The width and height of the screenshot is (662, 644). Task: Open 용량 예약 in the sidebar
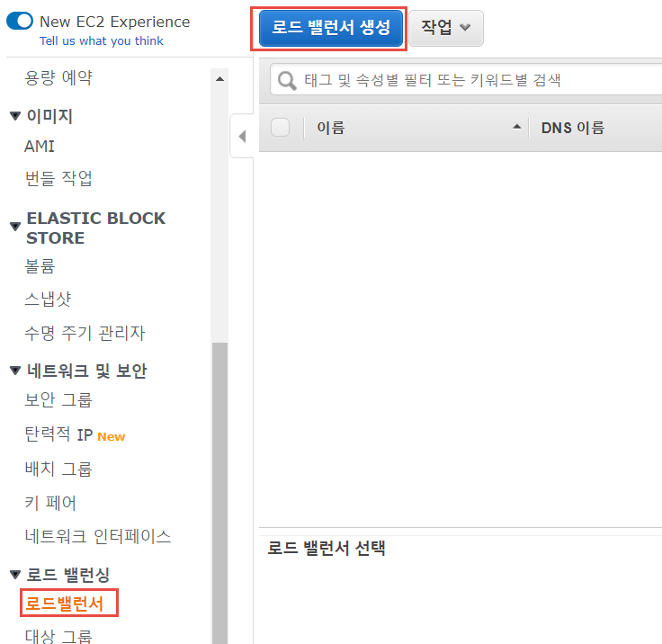pyautogui.click(x=58, y=77)
